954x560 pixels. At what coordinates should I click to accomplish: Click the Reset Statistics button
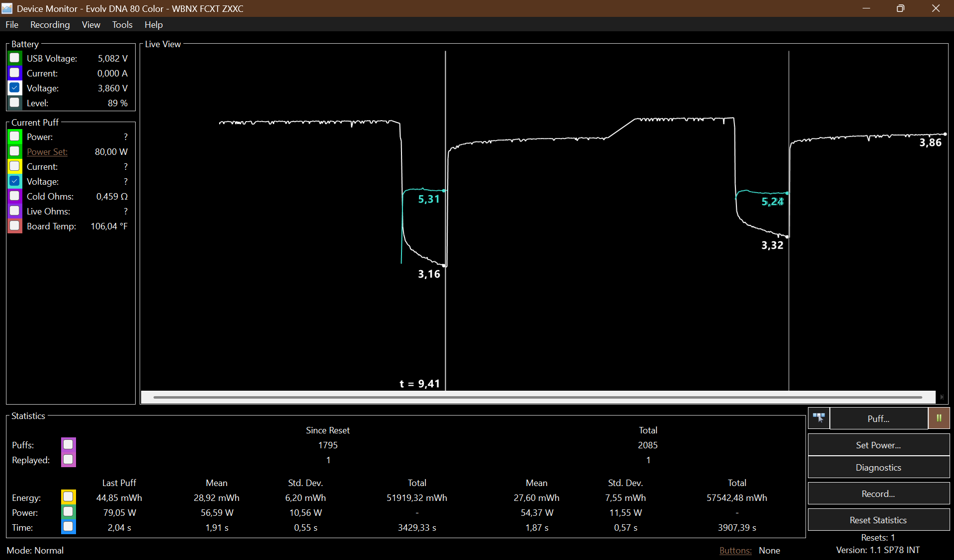pyautogui.click(x=878, y=520)
